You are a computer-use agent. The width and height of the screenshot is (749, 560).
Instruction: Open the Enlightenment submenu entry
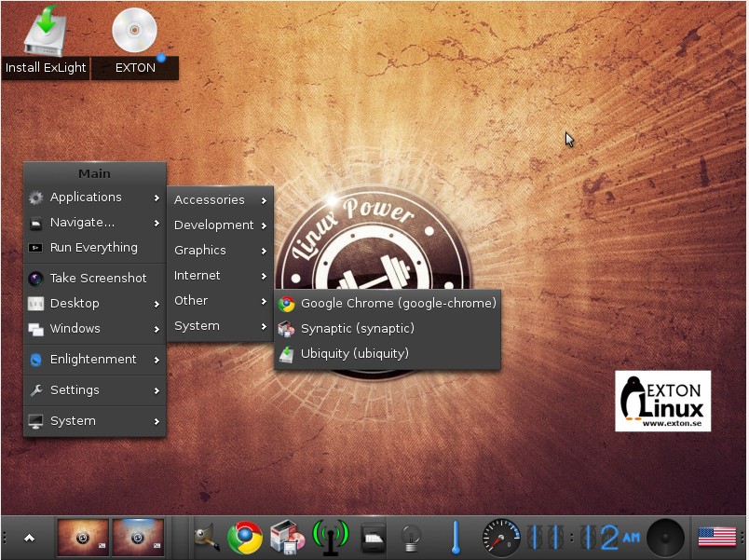click(x=95, y=360)
